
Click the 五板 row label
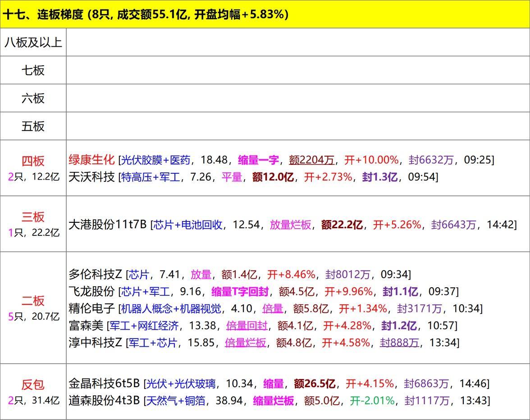[x=33, y=126]
